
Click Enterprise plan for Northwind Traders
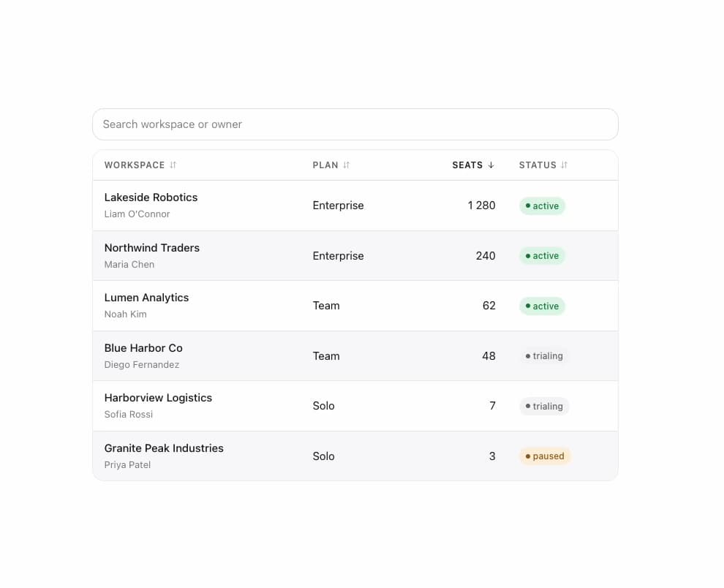338,255
